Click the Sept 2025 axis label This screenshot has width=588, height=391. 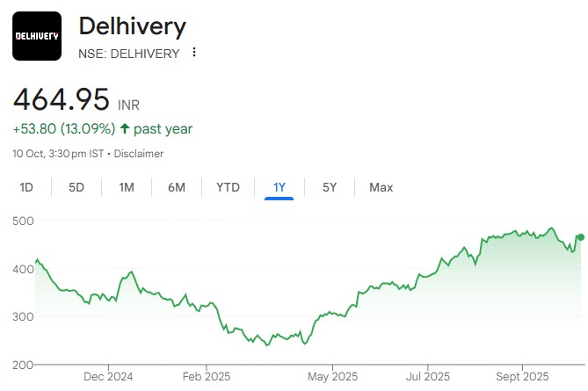[522, 376]
